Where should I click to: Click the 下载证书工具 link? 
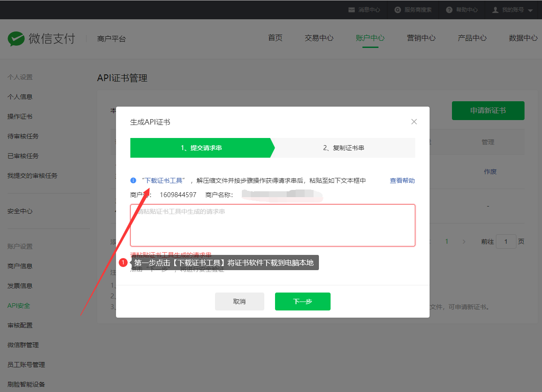(163, 181)
